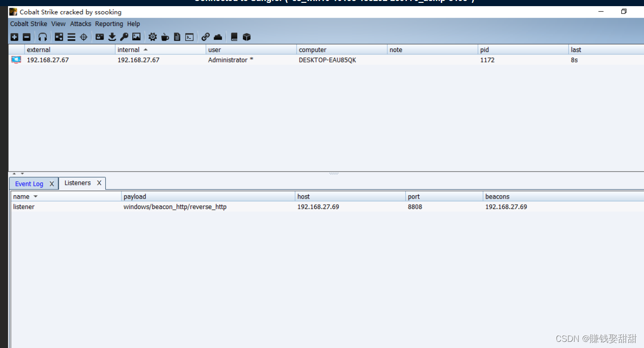Viewport: 644px width, 348px height.
Task: Switch to the Event Log tab
Action: pyautogui.click(x=29, y=184)
